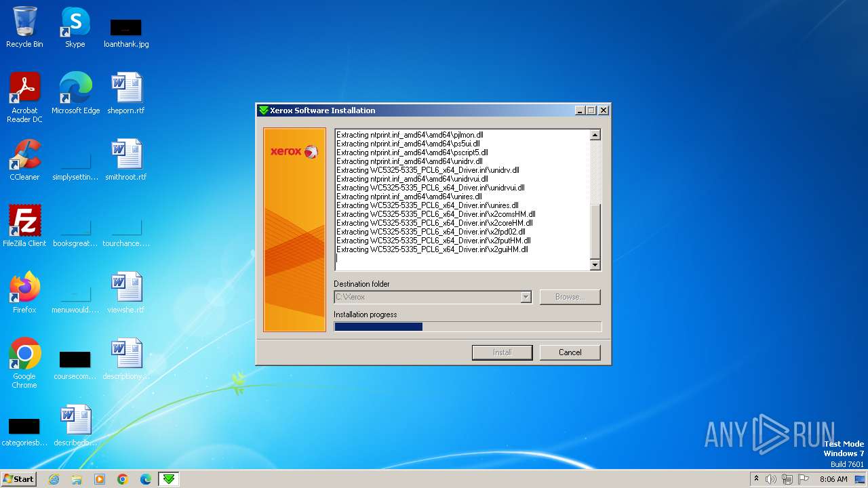Click log line ending with x2coreHM.dll
The width and height of the screenshot is (868, 488).
pos(434,223)
